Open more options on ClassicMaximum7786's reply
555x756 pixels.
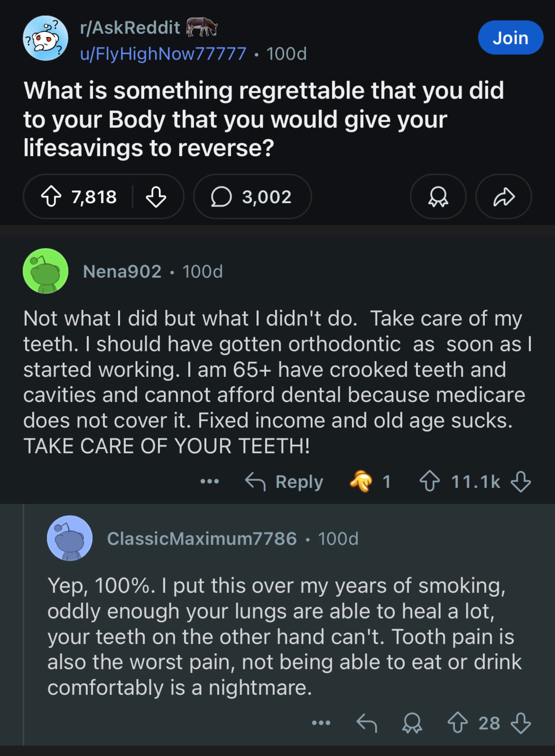[321, 723]
